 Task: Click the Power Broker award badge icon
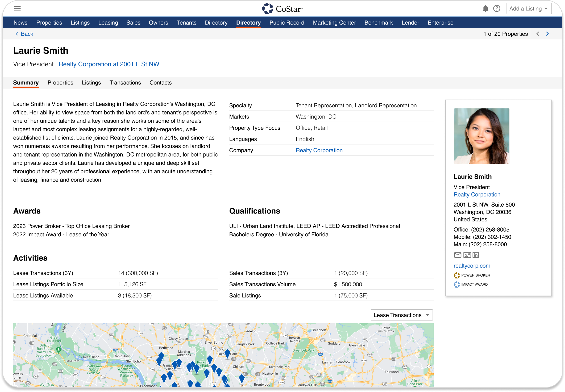click(457, 275)
